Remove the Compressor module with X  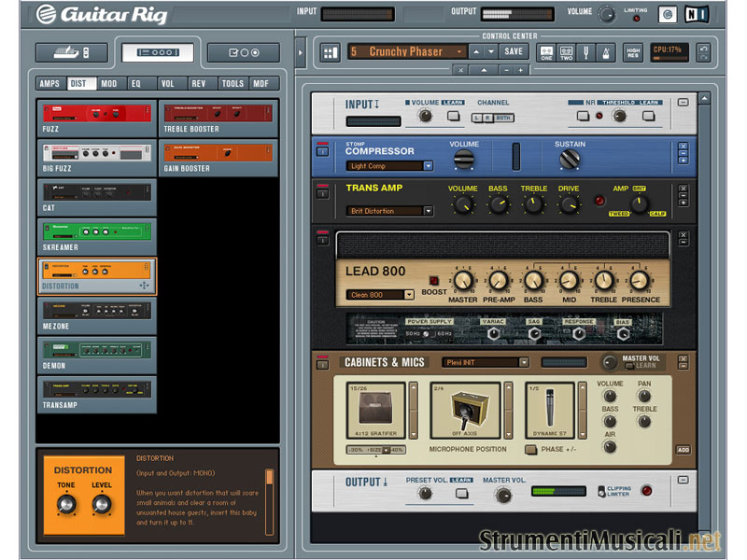[x=683, y=147]
